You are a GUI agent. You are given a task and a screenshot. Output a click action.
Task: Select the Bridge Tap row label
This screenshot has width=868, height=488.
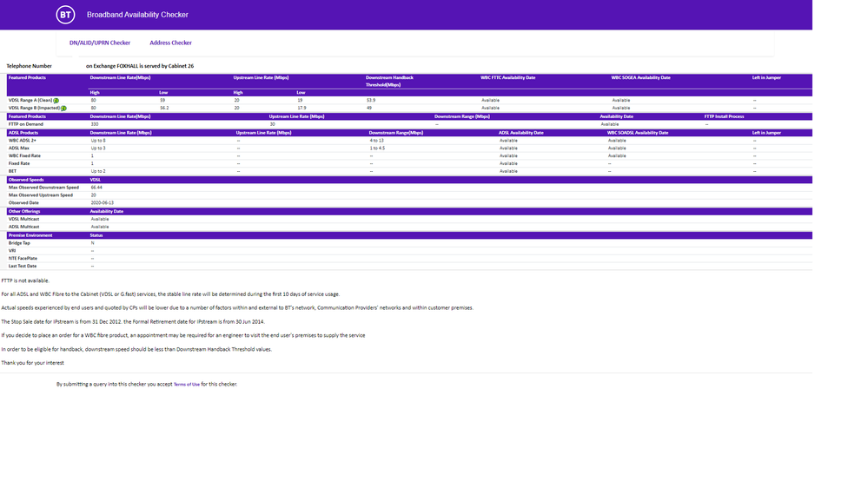[x=20, y=243]
